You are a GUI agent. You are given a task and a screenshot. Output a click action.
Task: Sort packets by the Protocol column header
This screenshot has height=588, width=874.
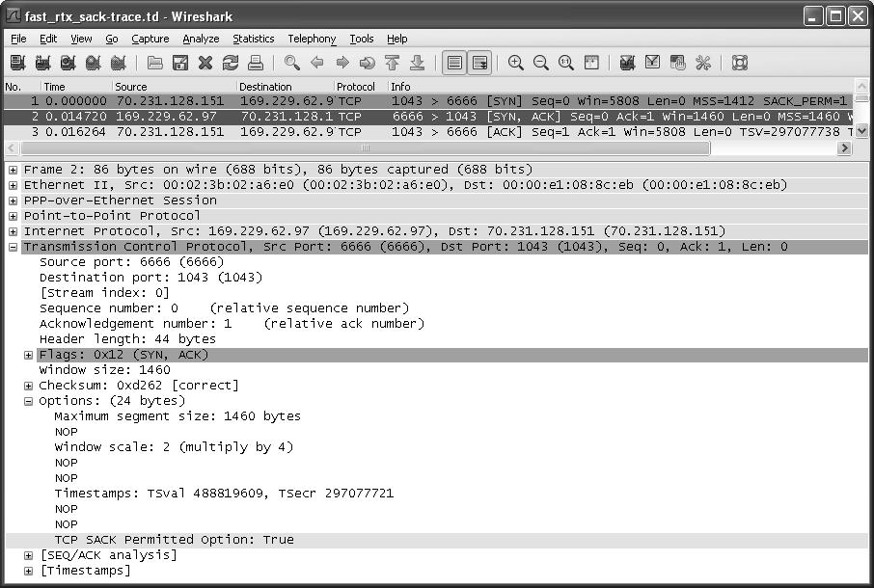pyautogui.click(x=355, y=87)
